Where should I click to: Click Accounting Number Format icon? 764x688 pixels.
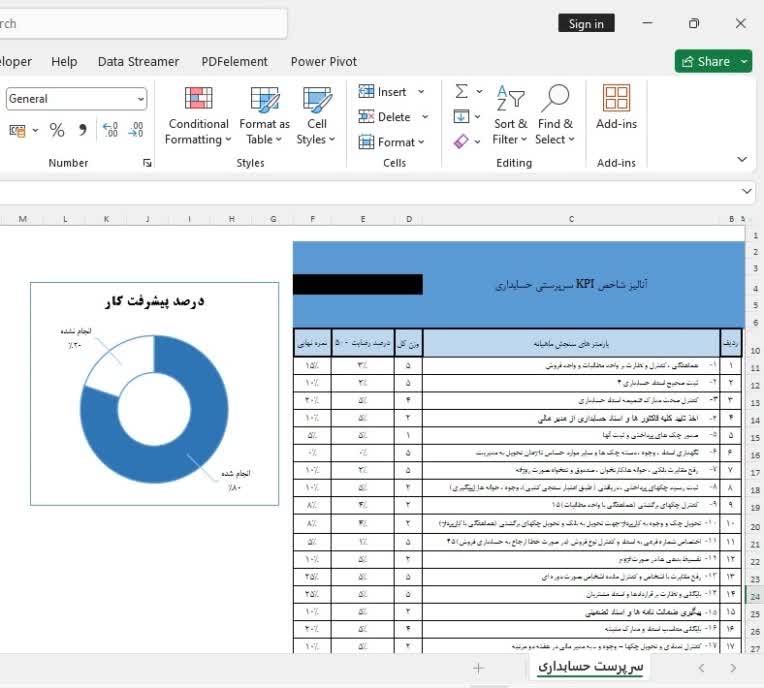click(x=18, y=131)
